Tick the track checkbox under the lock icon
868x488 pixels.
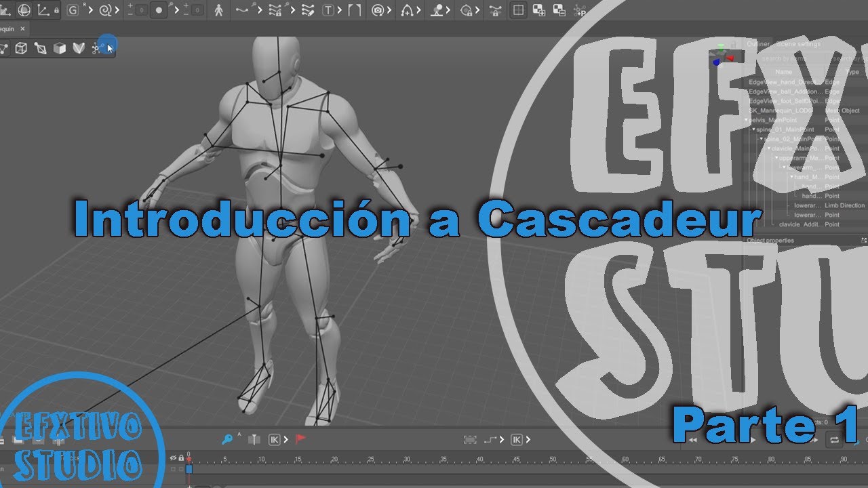[x=180, y=468]
